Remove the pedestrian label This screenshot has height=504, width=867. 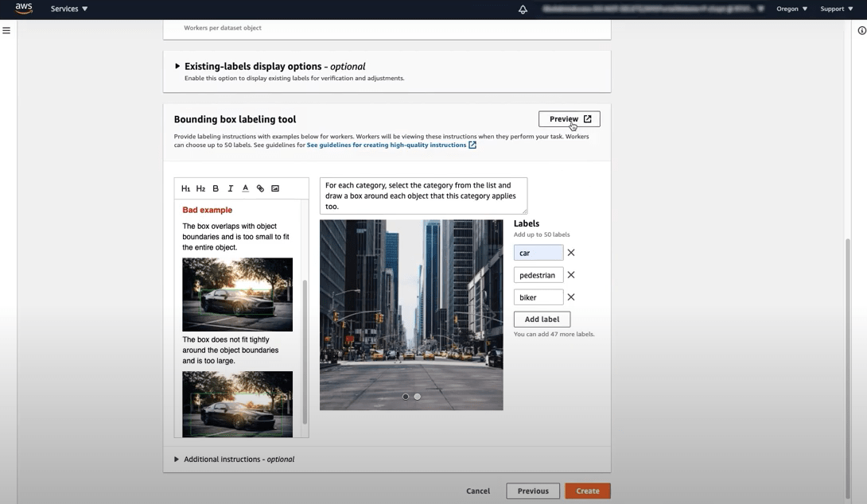pos(571,275)
